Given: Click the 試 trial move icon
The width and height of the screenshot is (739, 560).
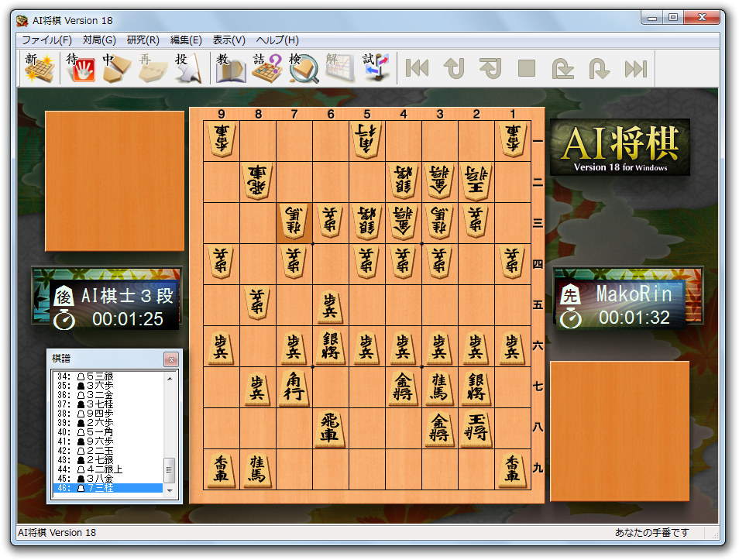Looking at the screenshot, I should pos(376,68).
